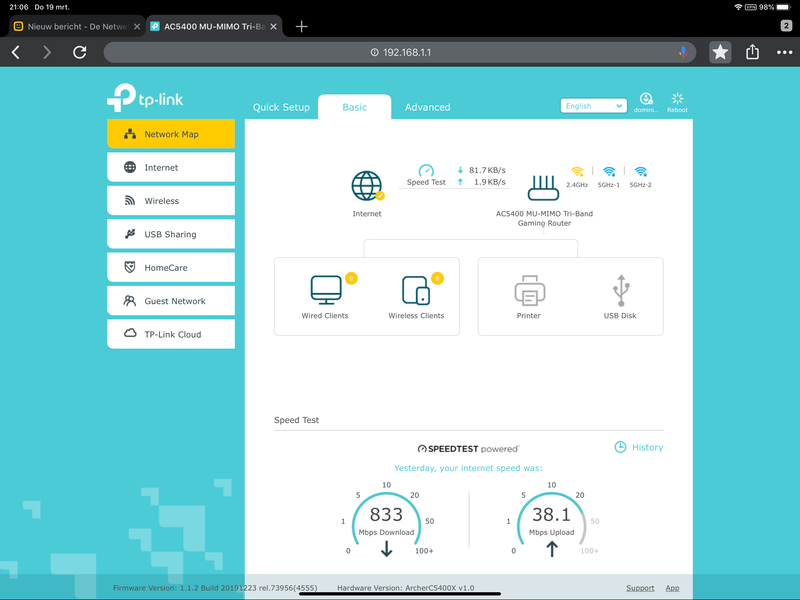The width and height of the screenshot is (800, 600).
Task: Click the Internet globe icon
Action: [x=366, y=186]
